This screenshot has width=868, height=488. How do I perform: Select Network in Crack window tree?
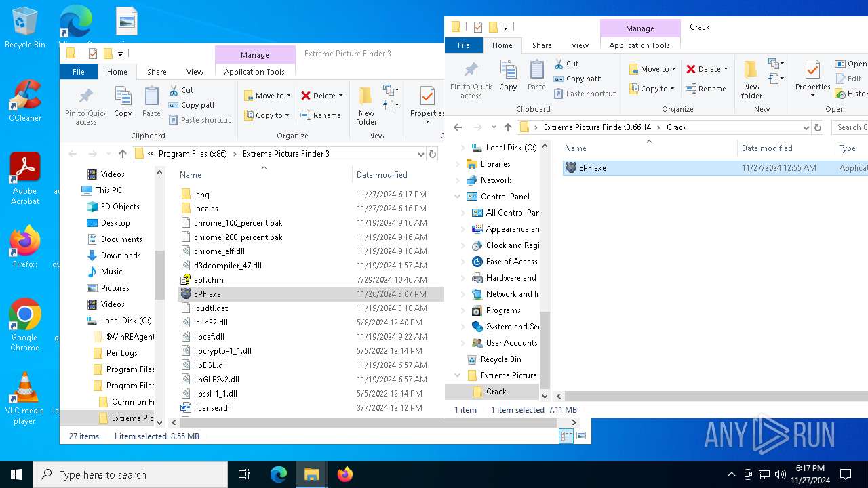[496, 180]
